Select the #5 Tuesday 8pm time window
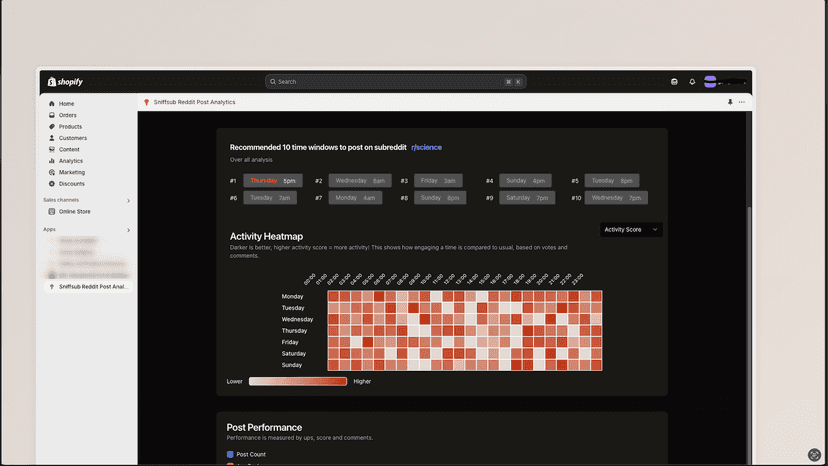Image resolution: width=828 pixels, height=466 pixels. point(611,181)
